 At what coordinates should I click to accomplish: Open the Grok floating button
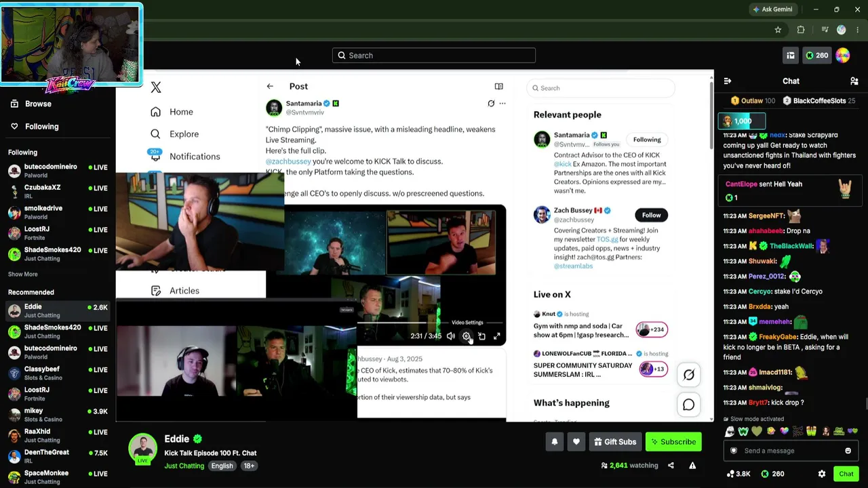click(689, 375)
